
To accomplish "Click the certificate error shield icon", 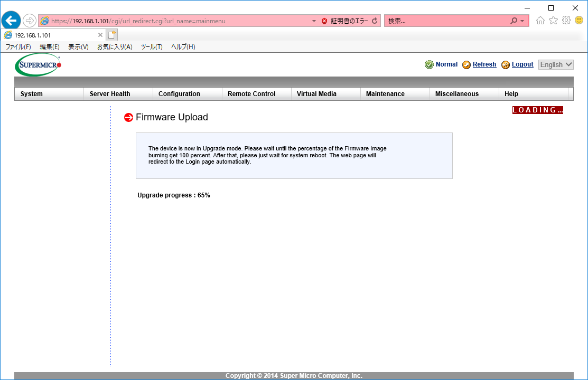I will pyautogui.click(x=324, y=21).
